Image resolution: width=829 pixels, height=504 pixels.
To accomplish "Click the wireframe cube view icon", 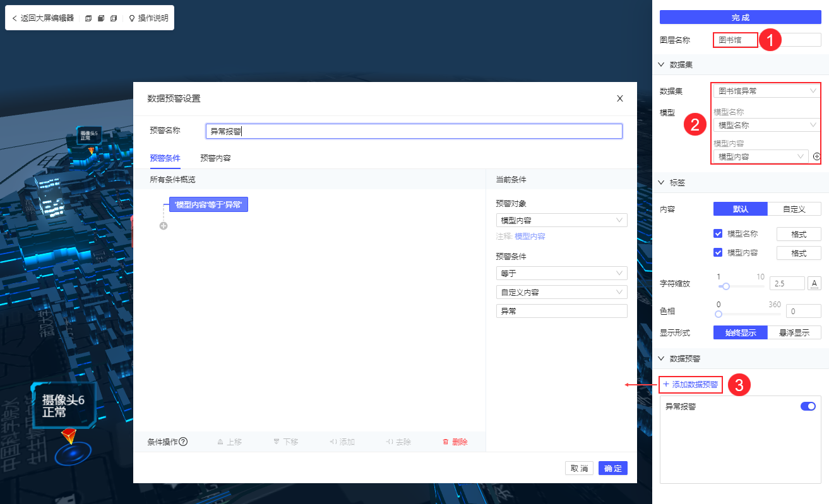I will (88, 18).
